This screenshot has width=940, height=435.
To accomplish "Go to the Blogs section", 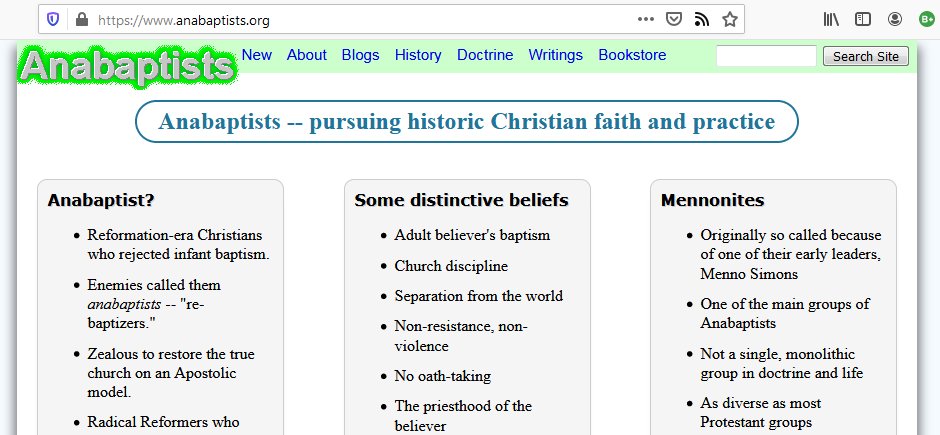I will [x=360, y=55].
